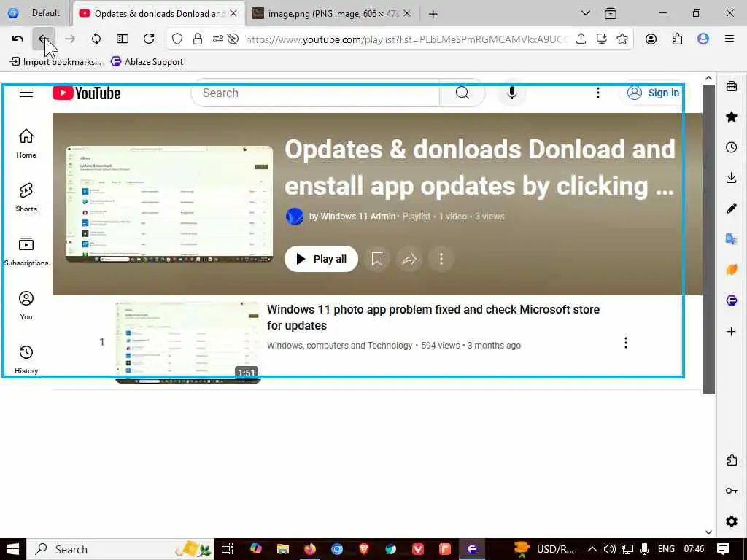Open the YouTube guide hamburger menu

26,93
